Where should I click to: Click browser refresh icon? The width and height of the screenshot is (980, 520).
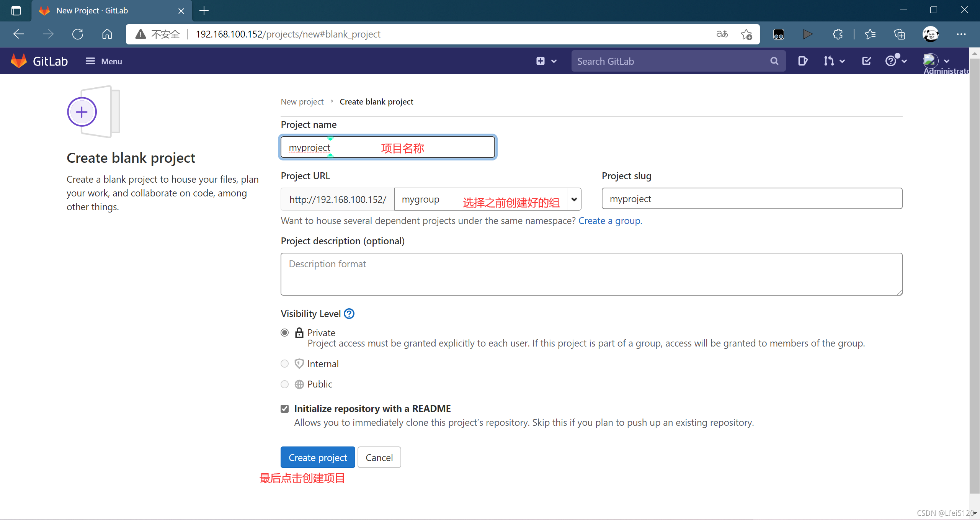pyautogui.click(x=78, y=34)
